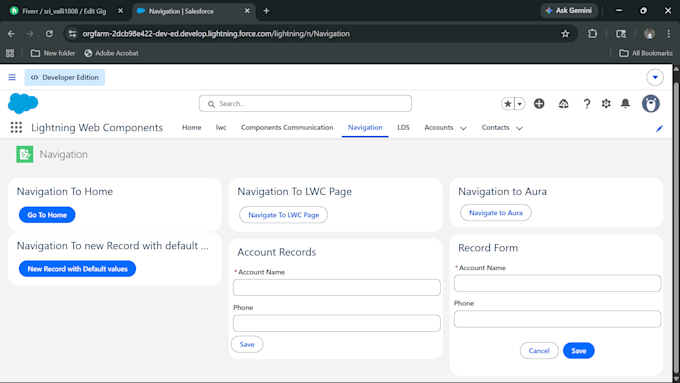Open the App Launcher grid icon
The height and width of the screenshot is (383, 680).
[x=16, y=128]
